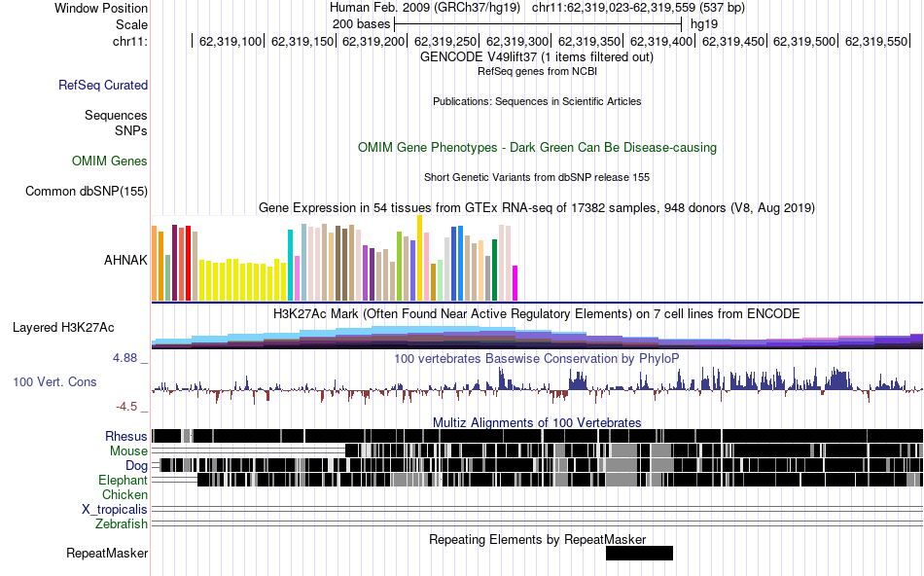The width and height of the screenshot is (924, 576).
Task: Click the OMIM Gene Phenotypes track title
Action: tap(537, 147)
